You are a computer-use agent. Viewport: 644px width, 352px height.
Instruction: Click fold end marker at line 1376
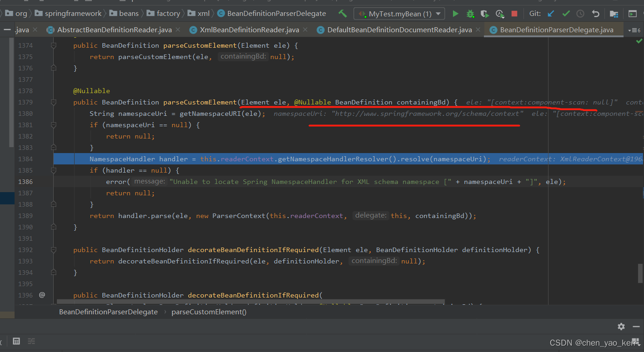point(54,68)
